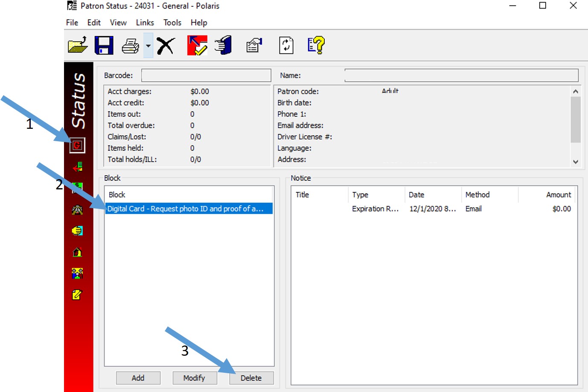Click the Email address label
The image size is (588, 392).
[300, 125]
